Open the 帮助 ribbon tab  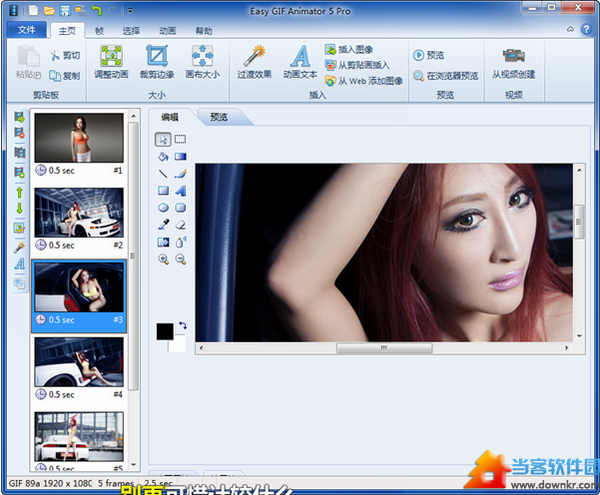204,31
